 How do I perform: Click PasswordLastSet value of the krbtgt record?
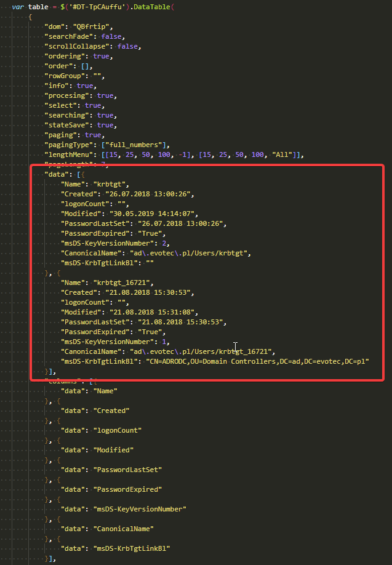pos(180,223)
